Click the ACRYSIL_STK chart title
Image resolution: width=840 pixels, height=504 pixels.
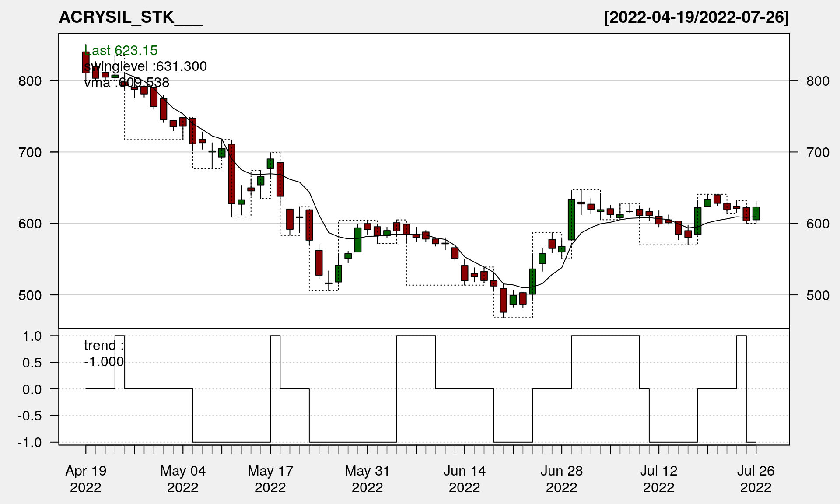coord(130,17)
